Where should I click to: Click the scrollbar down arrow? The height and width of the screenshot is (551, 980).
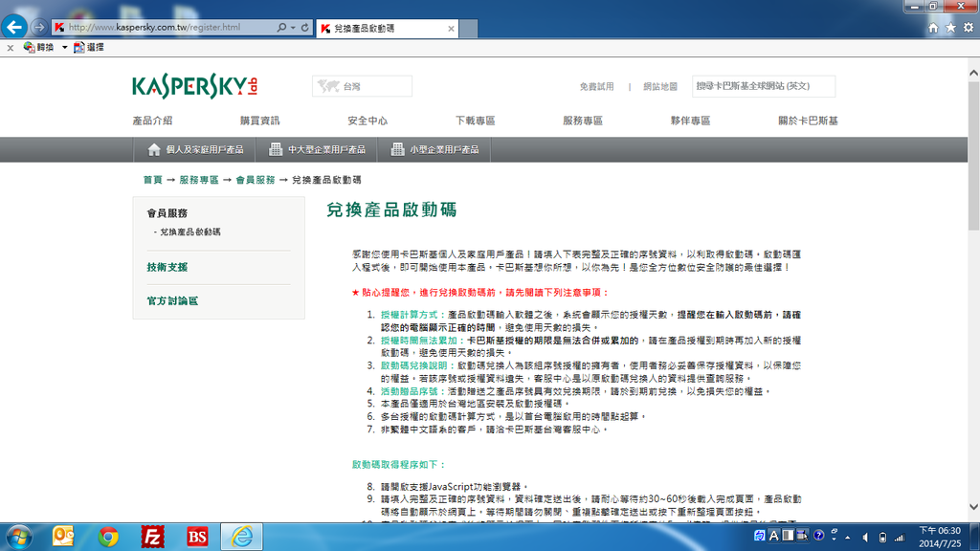[973, 507]
